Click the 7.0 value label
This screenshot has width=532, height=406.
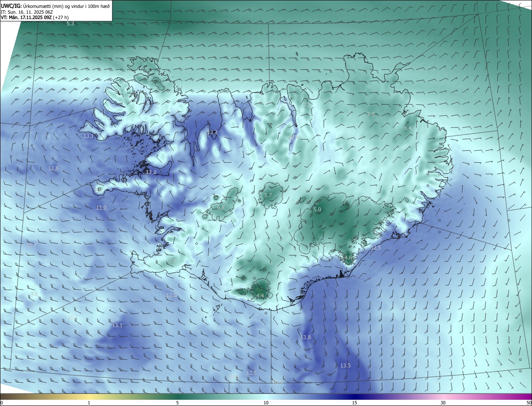click(371, 114)
